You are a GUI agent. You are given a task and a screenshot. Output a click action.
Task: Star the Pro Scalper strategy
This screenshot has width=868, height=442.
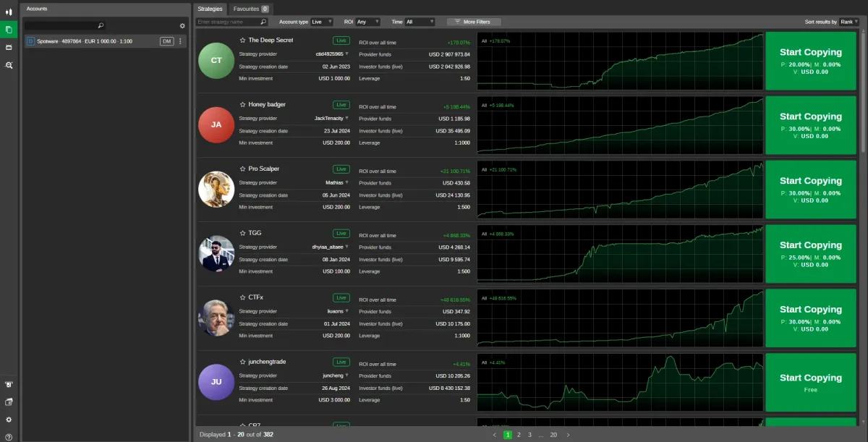[x=243, y=169]
